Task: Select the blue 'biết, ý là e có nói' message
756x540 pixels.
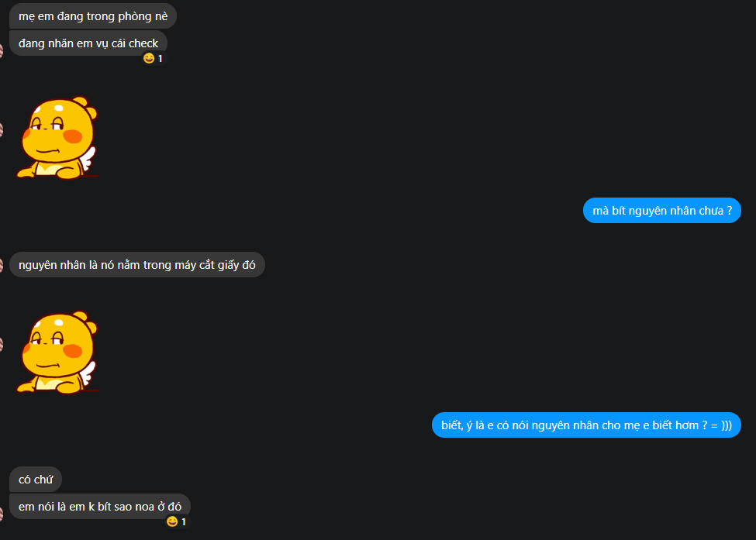Action: tap(586, 425)
